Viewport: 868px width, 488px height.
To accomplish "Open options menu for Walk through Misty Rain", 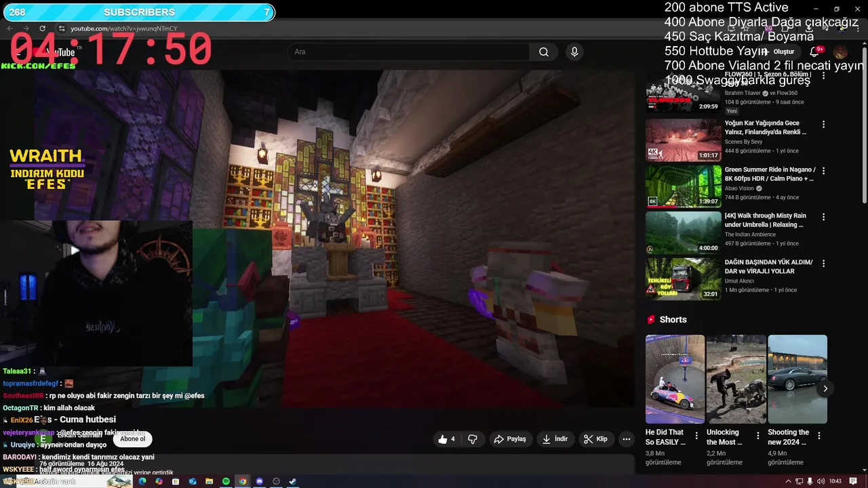I will pos(823,217).
